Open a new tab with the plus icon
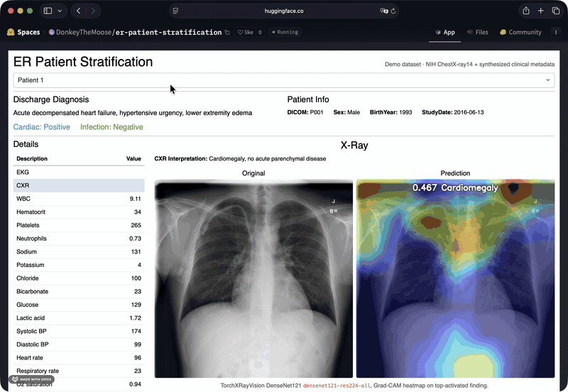Screen dimensions: 568x392 point(540,11)
